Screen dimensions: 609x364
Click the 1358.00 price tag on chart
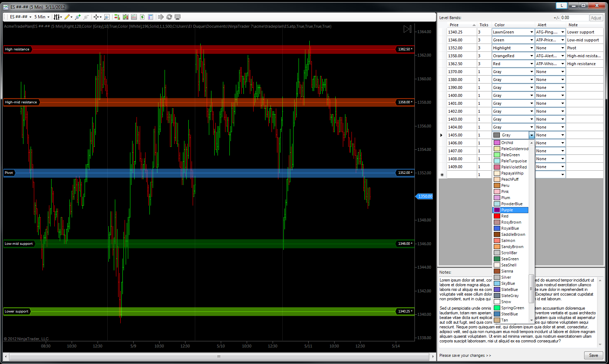[x=405, y=102]
